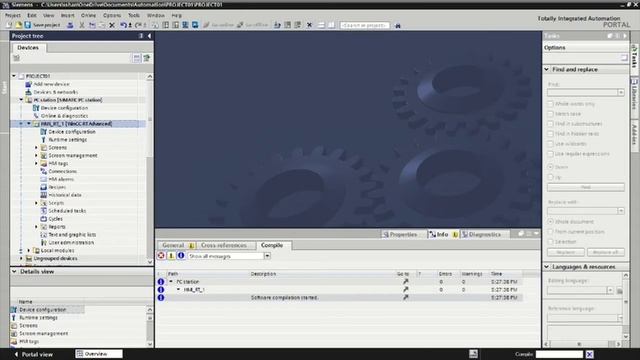Toggle Find in hidden texts checkbox
This screenshot has height=360, width=640.
(x=550, y=134)
